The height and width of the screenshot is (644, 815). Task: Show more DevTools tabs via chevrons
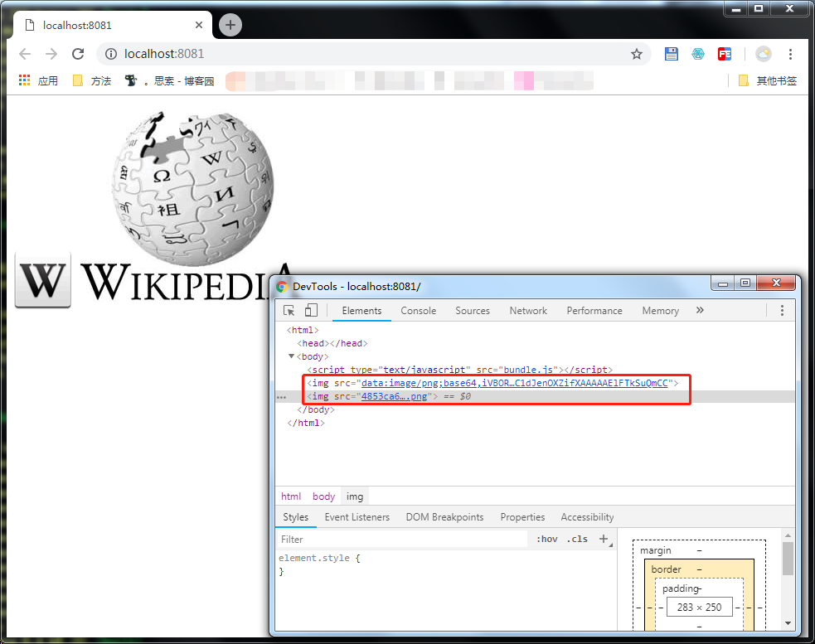click(700, 310)
